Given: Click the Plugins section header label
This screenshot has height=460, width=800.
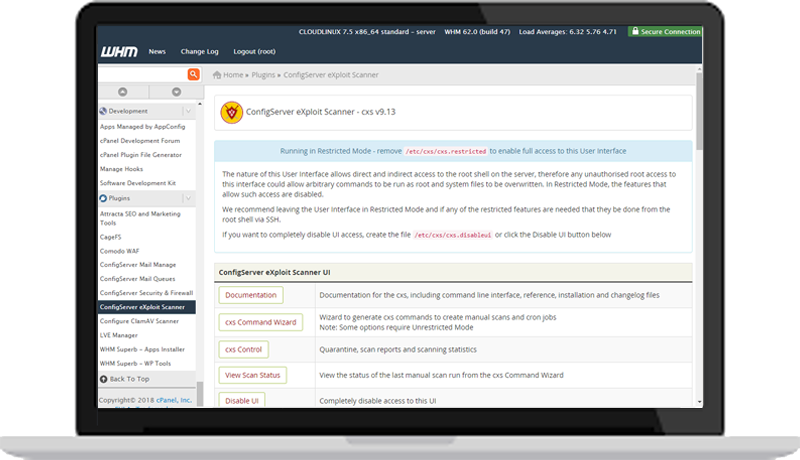Looking at the screenshot, I should 119,198.
